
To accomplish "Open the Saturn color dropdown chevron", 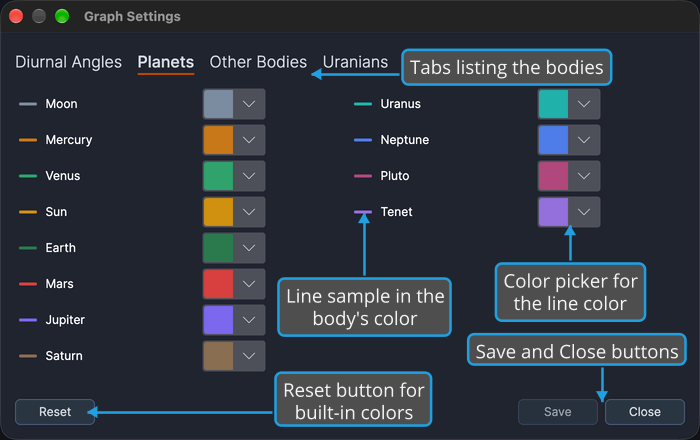I will point(249,356).
